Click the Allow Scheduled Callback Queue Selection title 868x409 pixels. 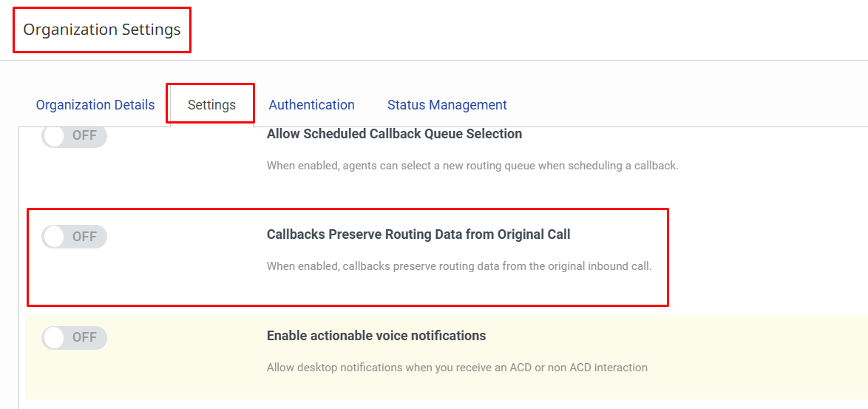(x=394, y=134)
